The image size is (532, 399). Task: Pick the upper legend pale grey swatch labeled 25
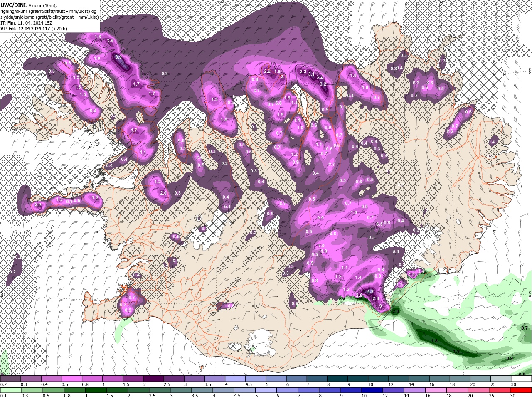[501, 379]
